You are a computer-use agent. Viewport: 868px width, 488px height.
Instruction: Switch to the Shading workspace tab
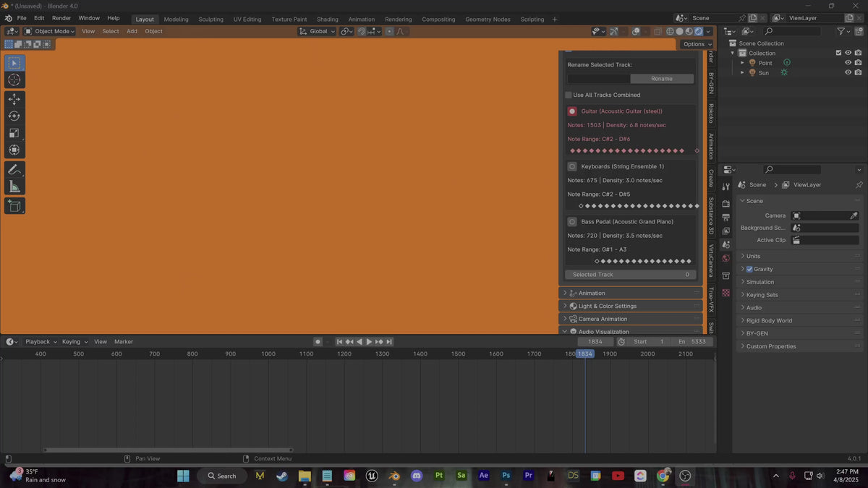pos(327,19)
